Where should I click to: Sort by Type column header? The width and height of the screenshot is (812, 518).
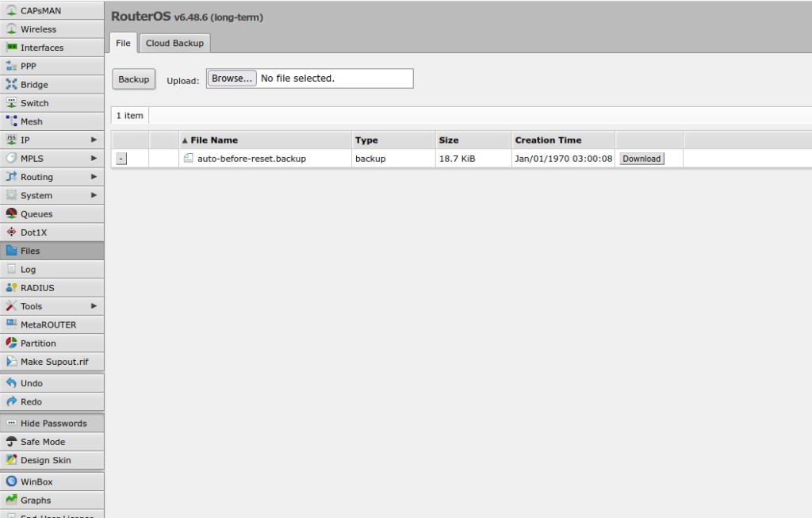point(393,140)
